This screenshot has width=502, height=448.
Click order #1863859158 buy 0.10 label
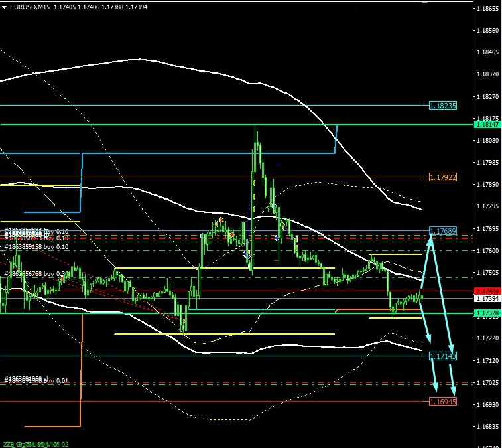(x=36, y=246)
